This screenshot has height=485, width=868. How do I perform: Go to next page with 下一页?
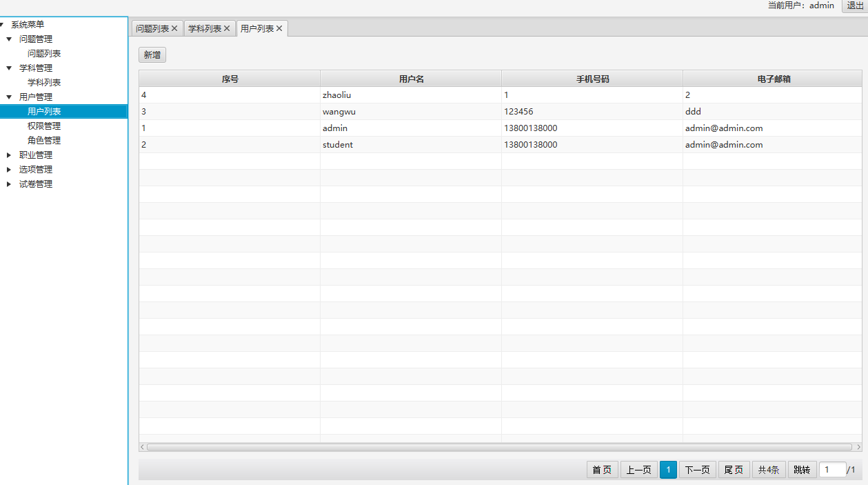697,470
